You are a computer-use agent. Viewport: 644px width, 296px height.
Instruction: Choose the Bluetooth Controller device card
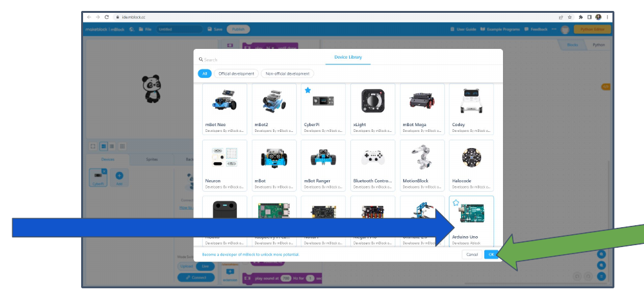click(x=372, y=165)
